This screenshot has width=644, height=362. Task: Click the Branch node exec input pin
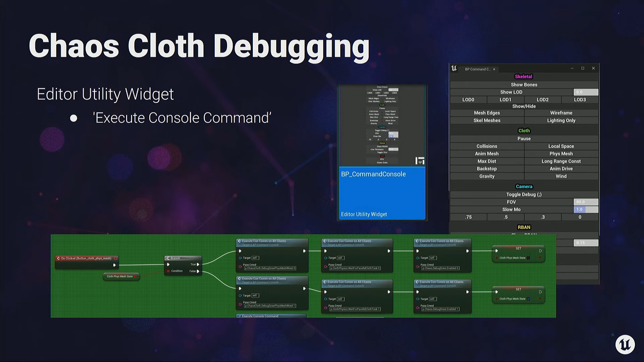click(168, 264)
